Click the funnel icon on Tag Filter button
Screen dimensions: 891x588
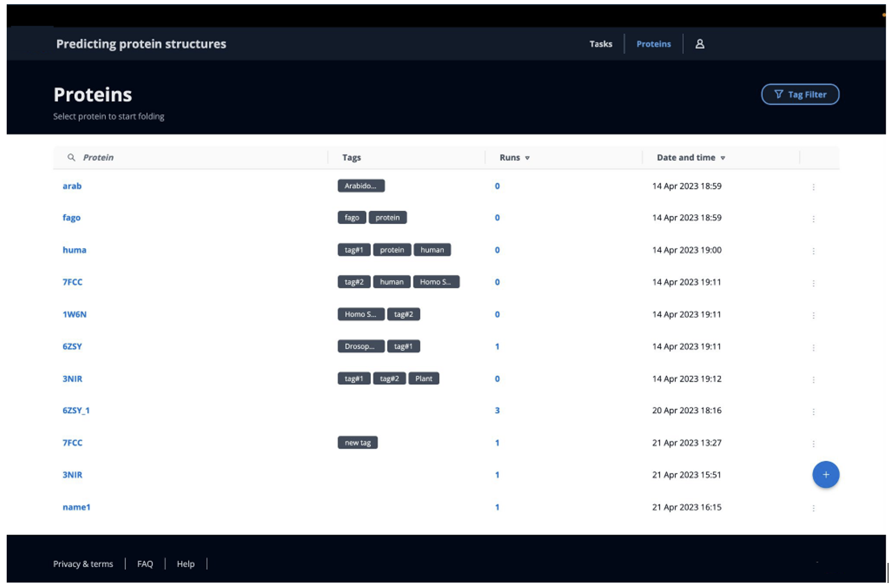[778, 94]
